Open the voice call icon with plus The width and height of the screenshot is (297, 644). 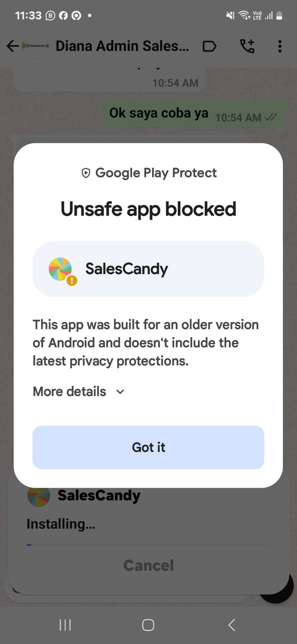247,46
